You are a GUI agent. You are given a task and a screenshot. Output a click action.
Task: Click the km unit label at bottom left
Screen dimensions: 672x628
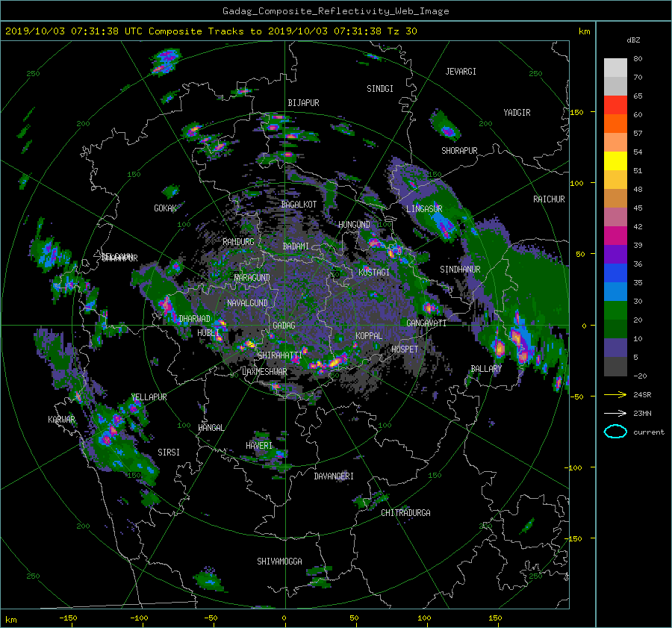pyautogui.click(x=10, y=620)
